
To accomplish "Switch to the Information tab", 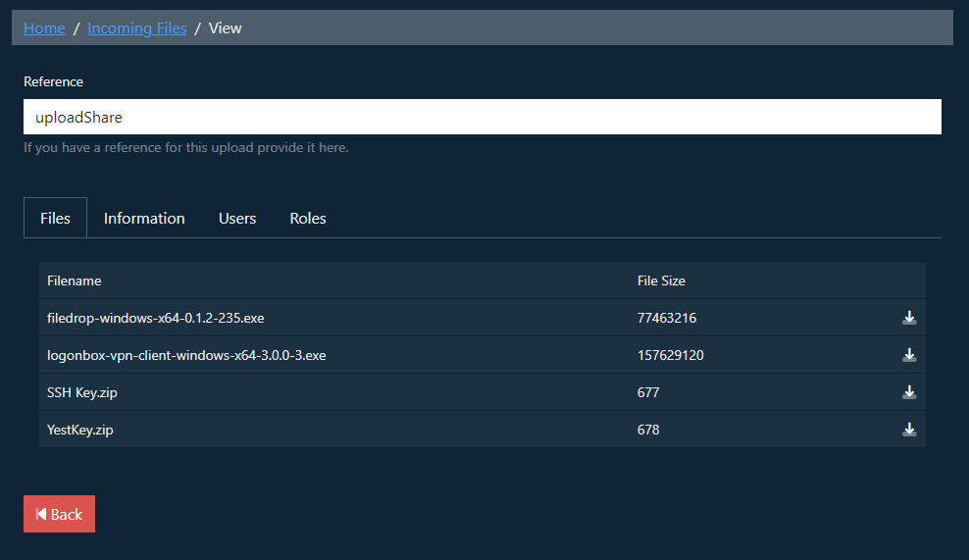I will click(144, 218).
